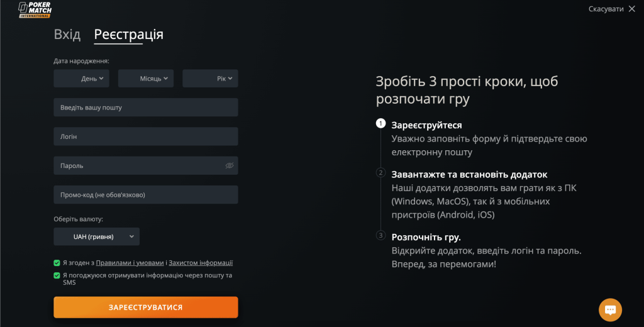Screen dimensions: 644x327
Task: Click the X icon next to Скасувати
Action: 631,9
